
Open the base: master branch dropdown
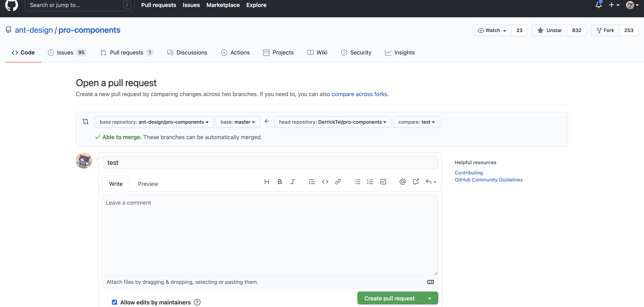point(238,122)
